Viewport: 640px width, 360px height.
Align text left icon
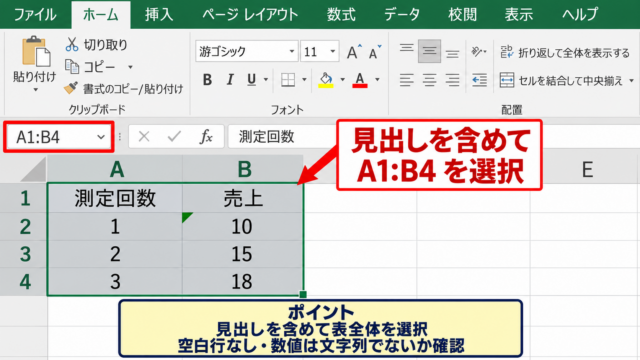[x=407, y=80]
